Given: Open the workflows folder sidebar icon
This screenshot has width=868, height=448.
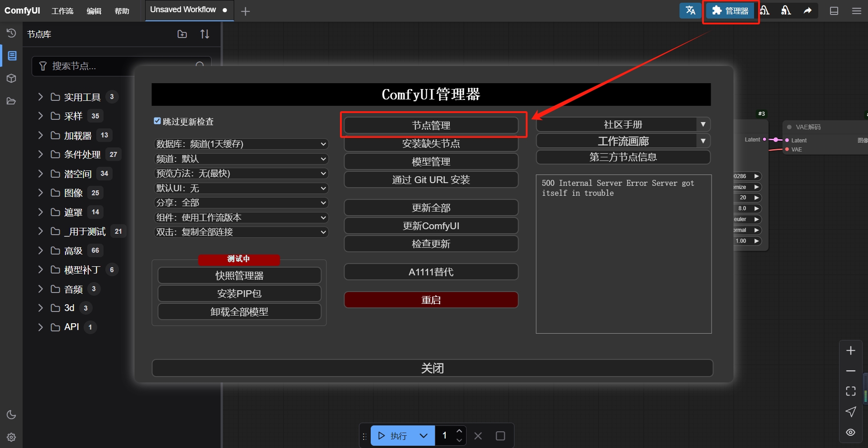Looking at the screenshot, I should click(x=11, y=101).
